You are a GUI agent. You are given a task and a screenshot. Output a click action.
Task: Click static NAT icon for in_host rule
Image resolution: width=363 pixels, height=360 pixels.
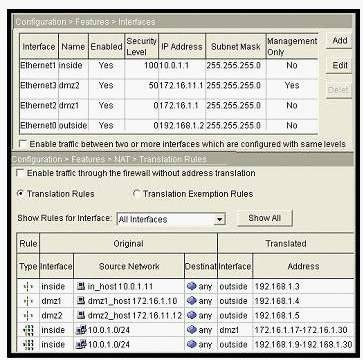[29, 287]
